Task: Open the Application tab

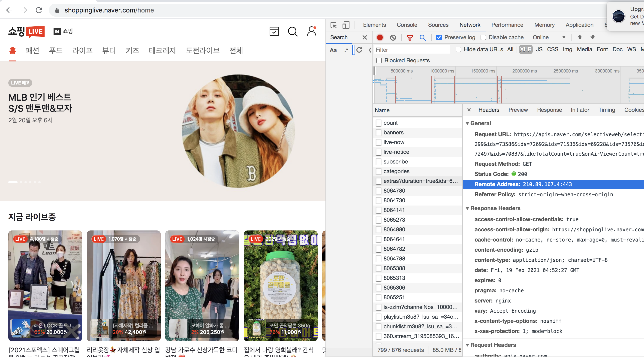Action: click(579, 25)
